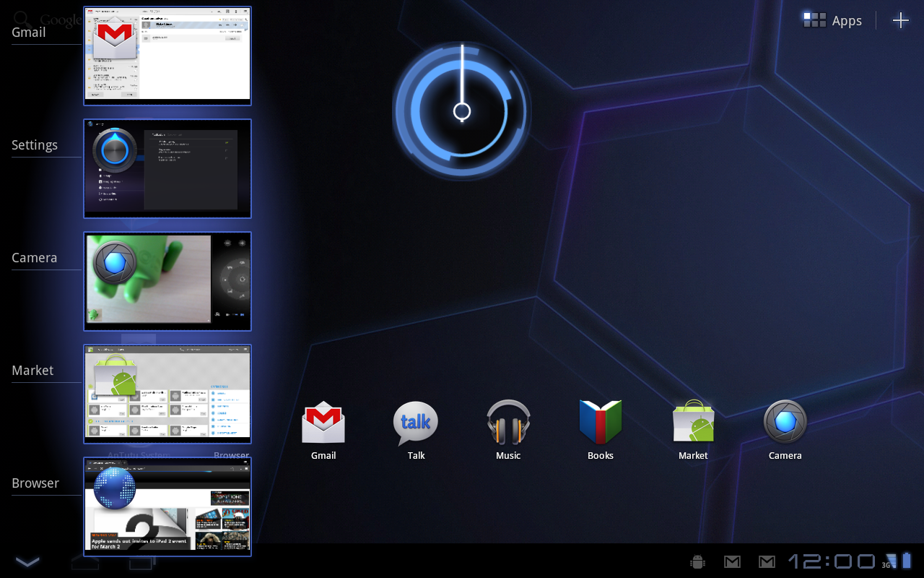
Task: Switch to Market recent app thumbnail
Action: pos(167,394)
